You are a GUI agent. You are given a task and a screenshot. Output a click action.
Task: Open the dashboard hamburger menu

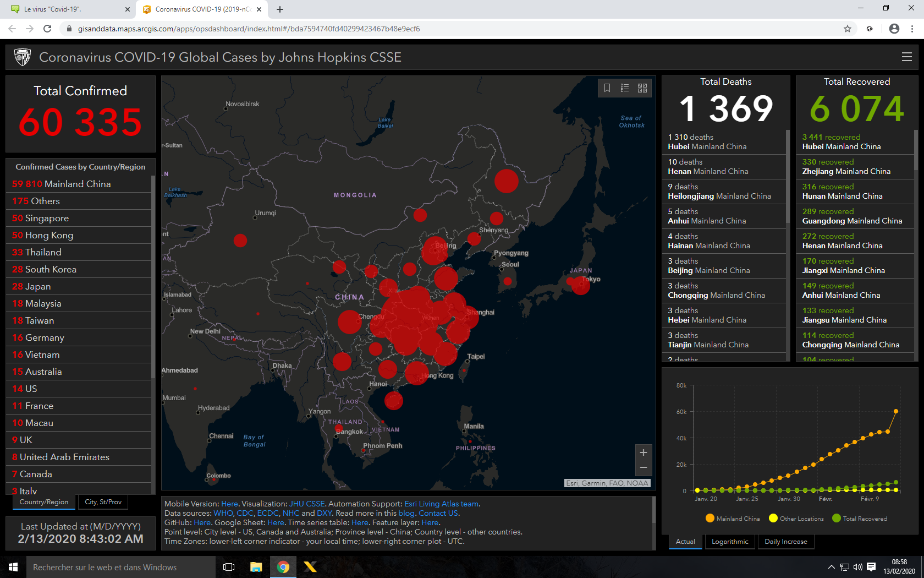pyautogui.click(x=907, y=57)
